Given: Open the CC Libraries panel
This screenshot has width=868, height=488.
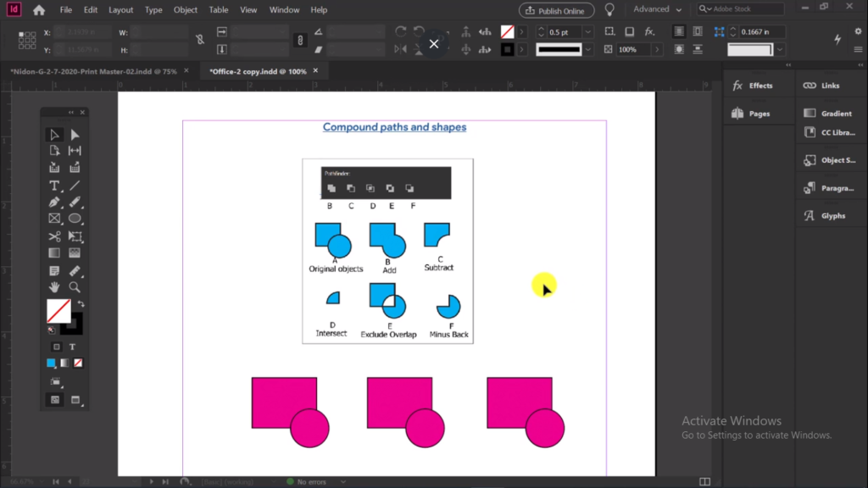Looking at the screenshot, I should coord(829,133).
